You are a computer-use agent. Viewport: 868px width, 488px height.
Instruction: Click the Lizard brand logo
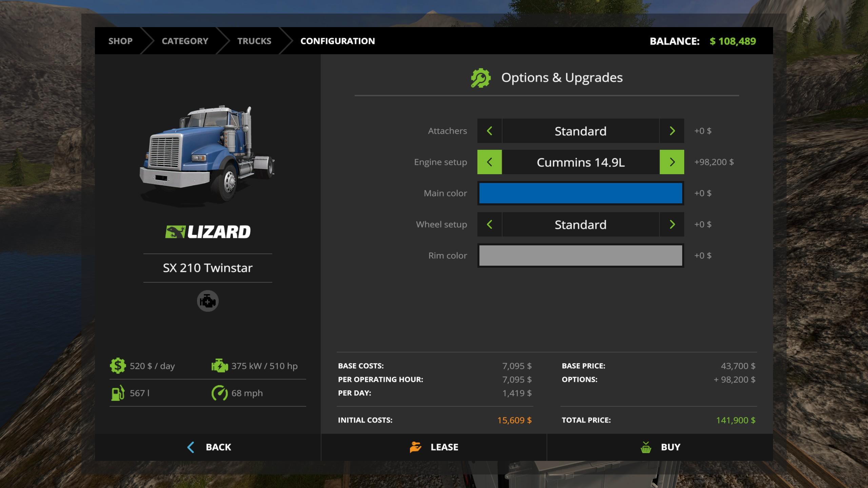click(208, 232)
